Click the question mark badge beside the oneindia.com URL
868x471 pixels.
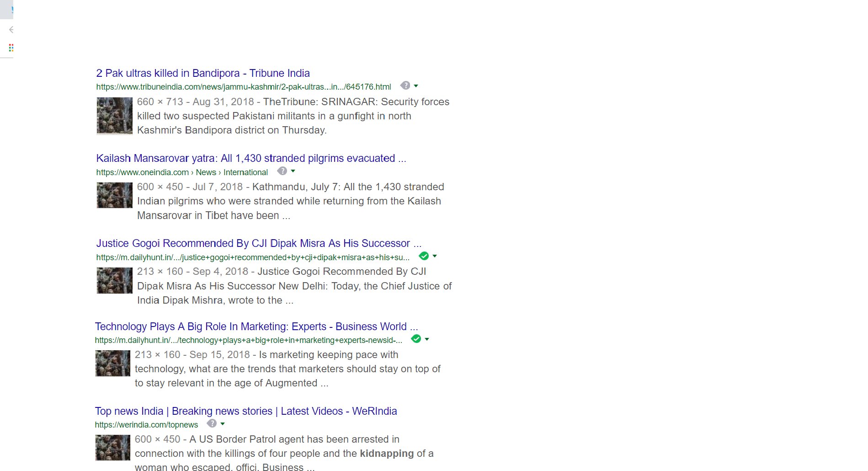click(283, 171)
